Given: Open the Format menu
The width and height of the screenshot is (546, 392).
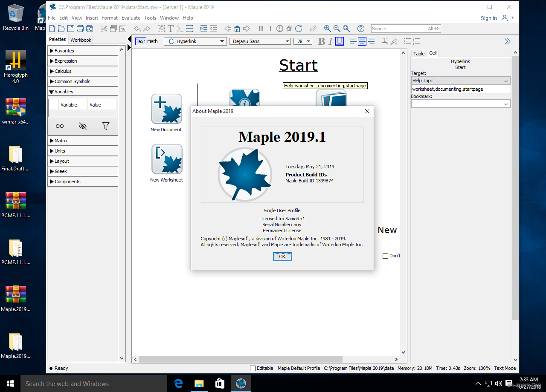Looking at the screenshot, I should click(110, 18).
